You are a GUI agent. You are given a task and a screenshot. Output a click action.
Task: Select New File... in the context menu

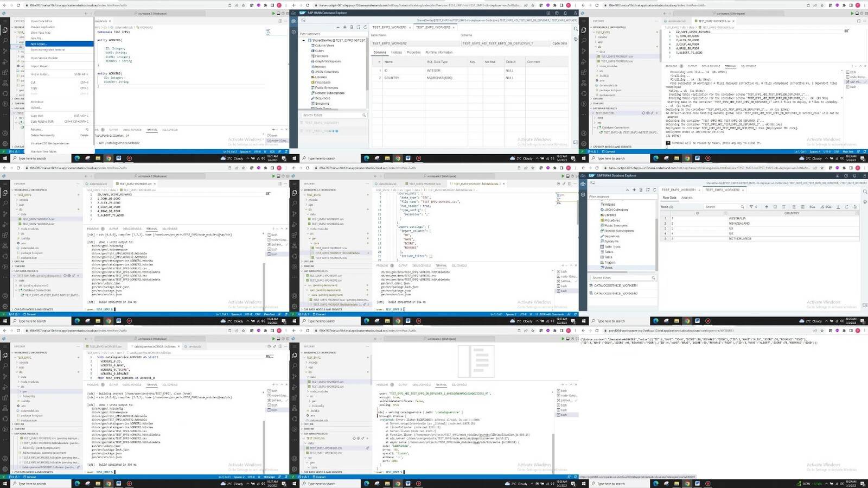click(59, 38)
